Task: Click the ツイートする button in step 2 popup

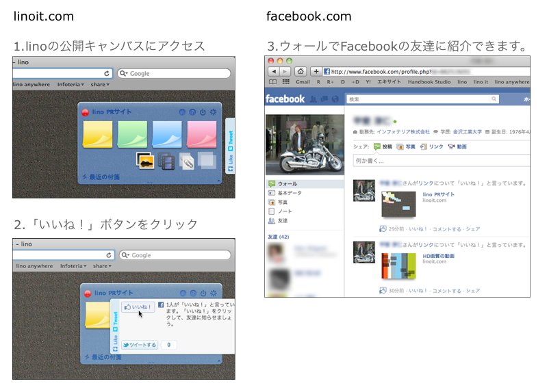Action: (140, 345)
